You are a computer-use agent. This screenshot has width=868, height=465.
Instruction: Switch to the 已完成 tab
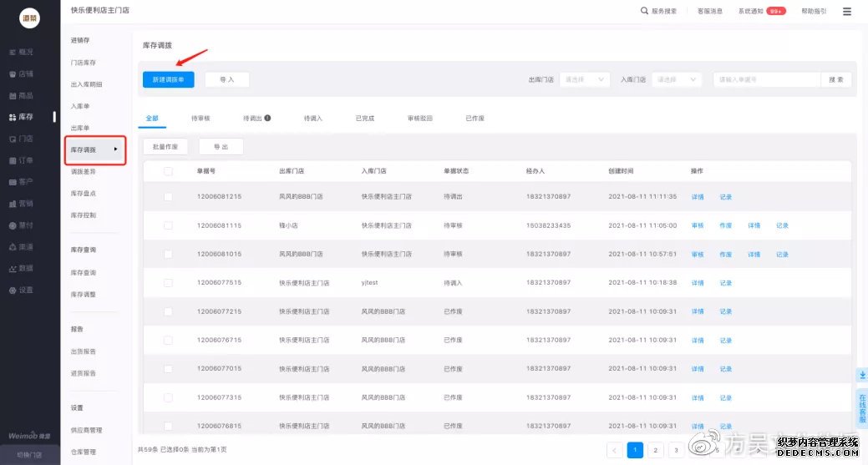point(365,119)
